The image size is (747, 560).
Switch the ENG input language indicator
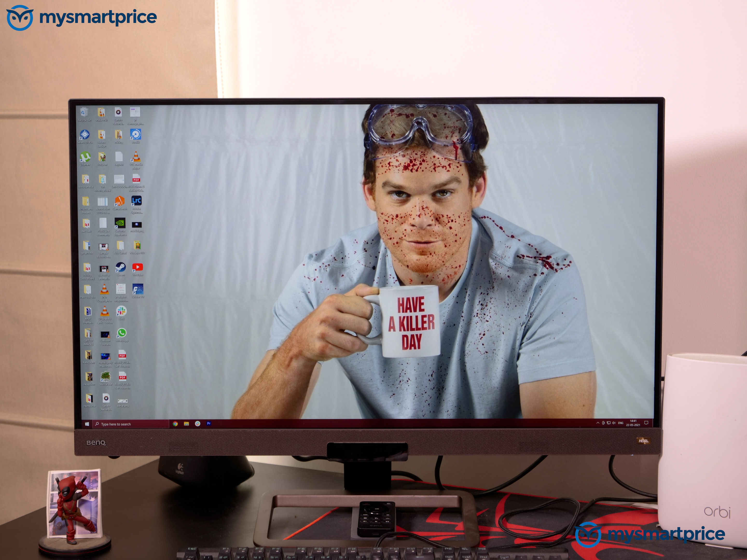click(621, 423)
